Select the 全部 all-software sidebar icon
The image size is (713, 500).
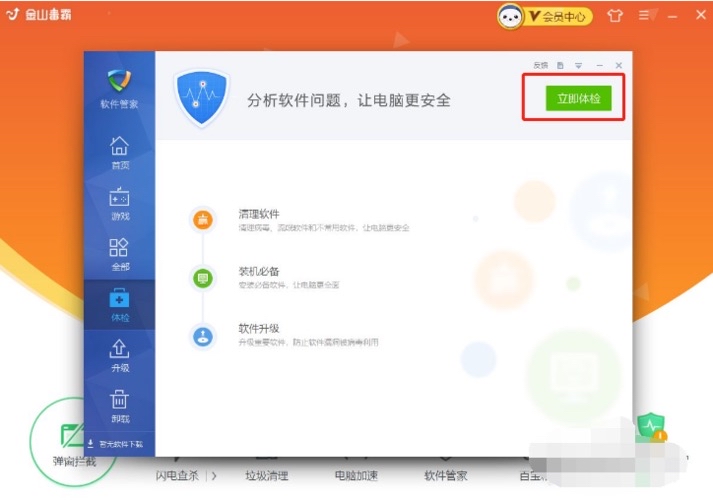[x=120, y=255]
